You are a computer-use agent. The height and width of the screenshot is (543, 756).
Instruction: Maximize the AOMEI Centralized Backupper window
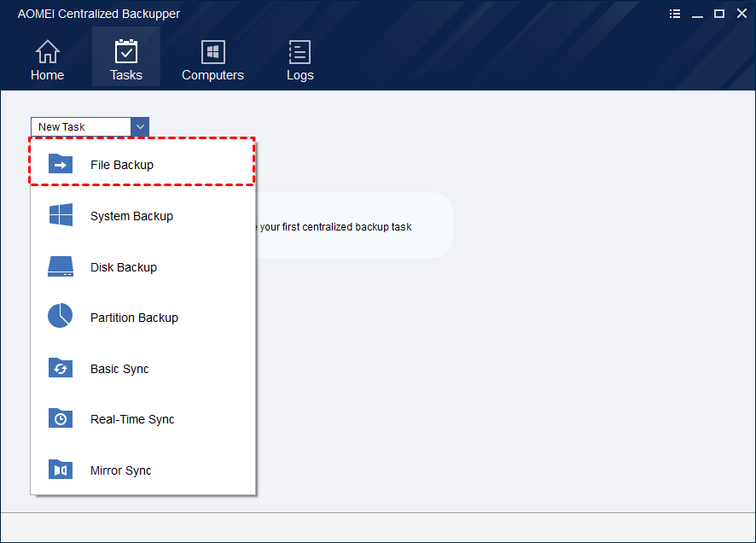pyautogui.click(x=719, y=14)
